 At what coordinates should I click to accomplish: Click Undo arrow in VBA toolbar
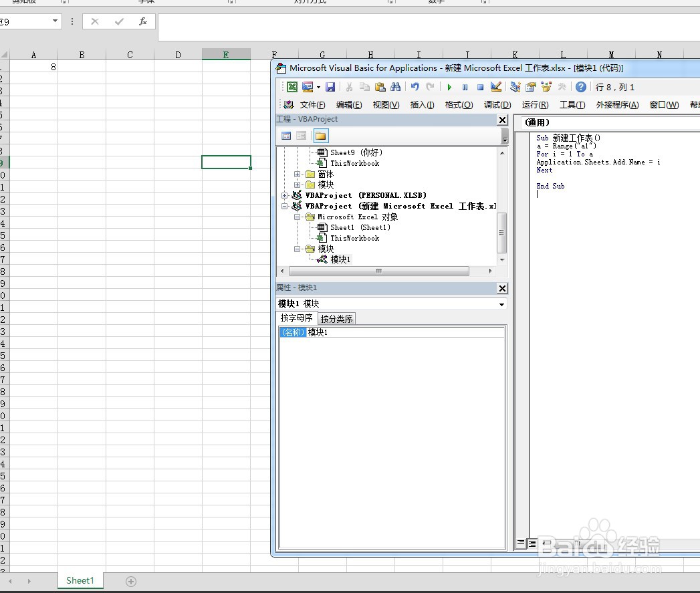coord(415,87)
